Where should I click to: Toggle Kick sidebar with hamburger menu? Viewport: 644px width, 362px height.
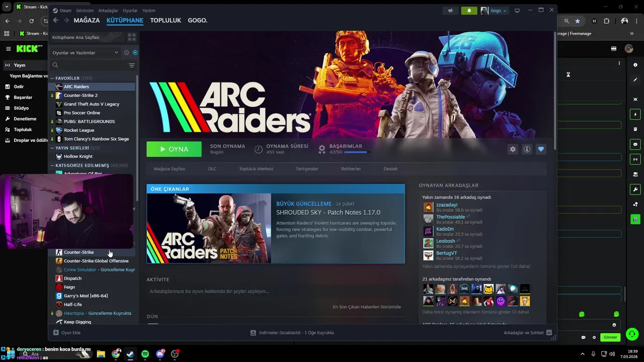click(x=9, y=49)
